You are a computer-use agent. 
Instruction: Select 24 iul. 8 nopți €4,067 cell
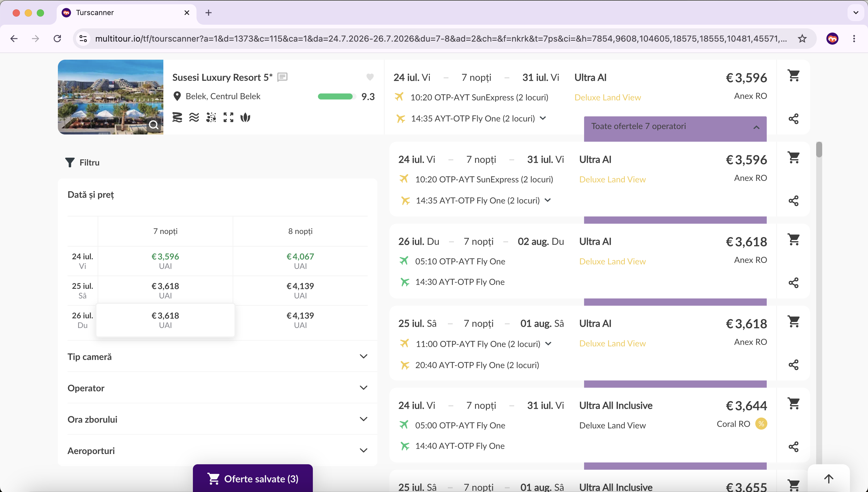[x=300, y=261]
